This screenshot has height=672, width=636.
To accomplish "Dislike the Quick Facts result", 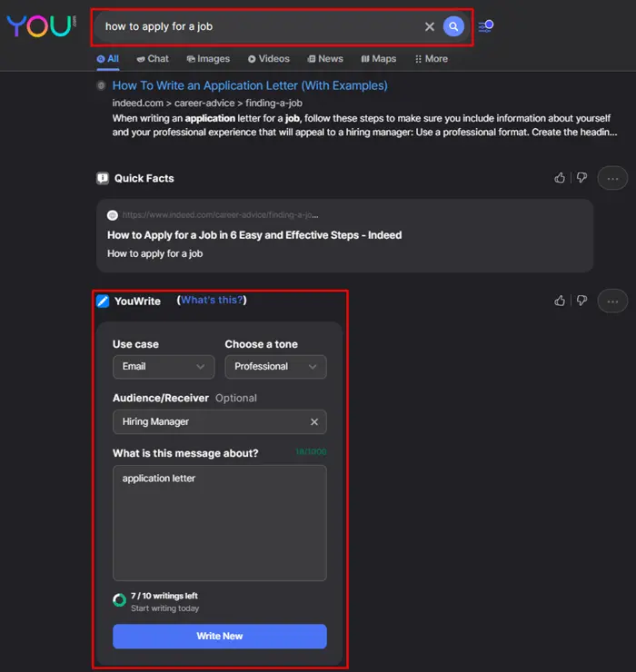I will coord(582,178).
